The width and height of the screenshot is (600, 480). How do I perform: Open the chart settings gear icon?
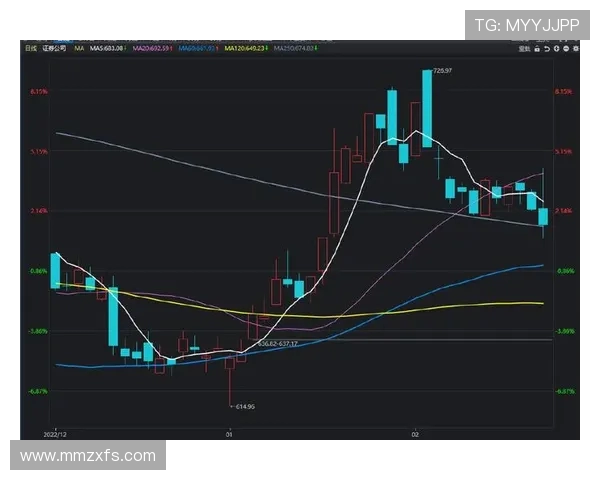click(x=575, y=49)
